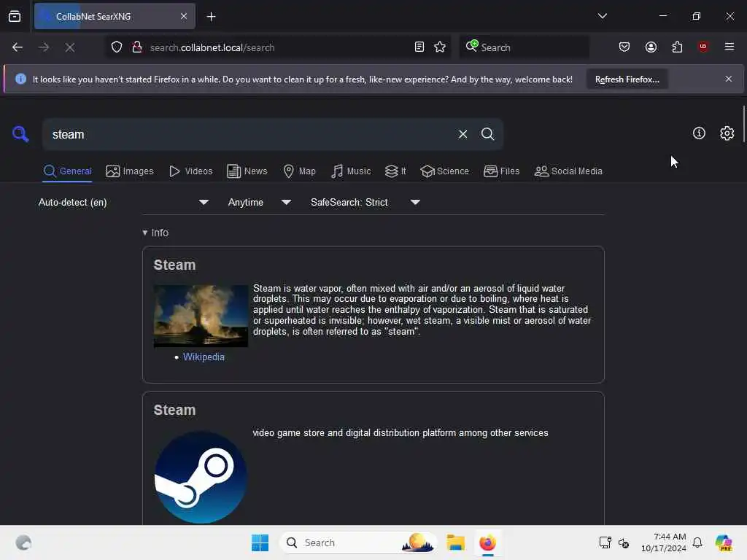Switch to Music category
Viewport: 747px width, 560px height.
351,171
